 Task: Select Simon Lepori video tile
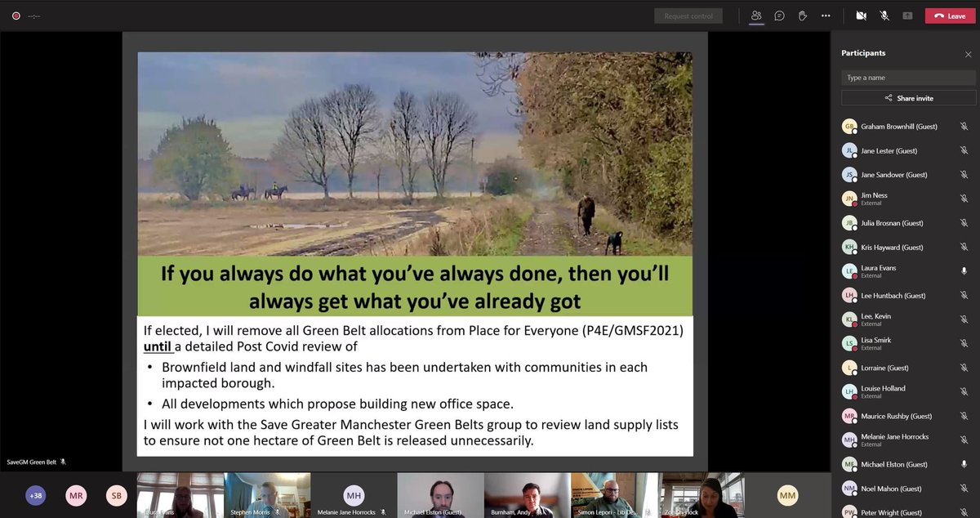[614, 495]
